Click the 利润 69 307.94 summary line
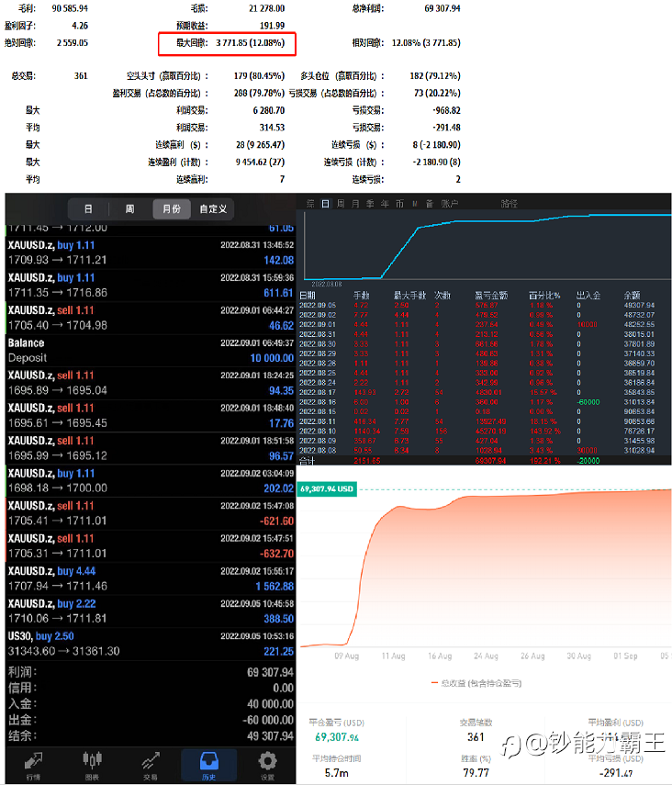Image resolution: width=672 pixels, height=785 pixels. (x=151, y=672)
